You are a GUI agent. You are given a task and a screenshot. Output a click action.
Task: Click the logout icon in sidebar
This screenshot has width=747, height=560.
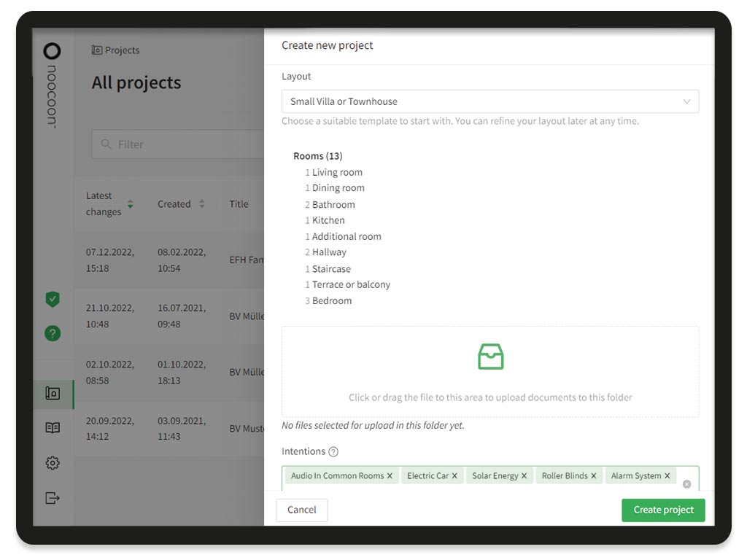[53, 498]
